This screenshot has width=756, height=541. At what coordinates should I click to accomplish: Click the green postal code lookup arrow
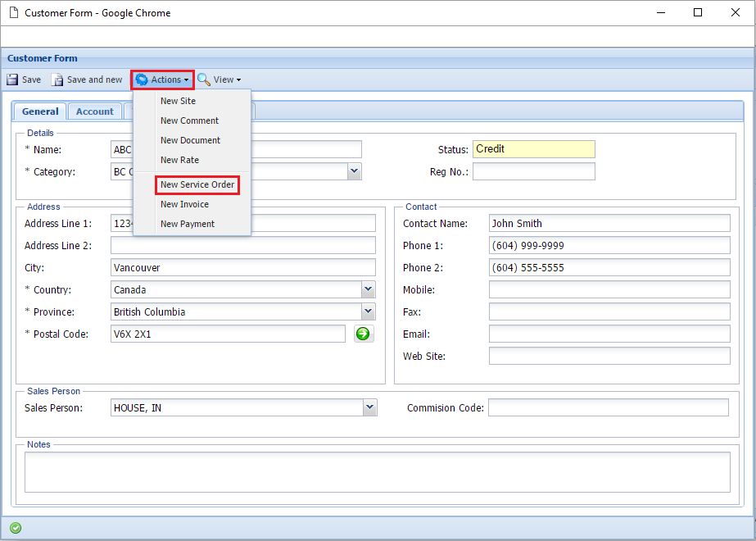click(363, 334)
